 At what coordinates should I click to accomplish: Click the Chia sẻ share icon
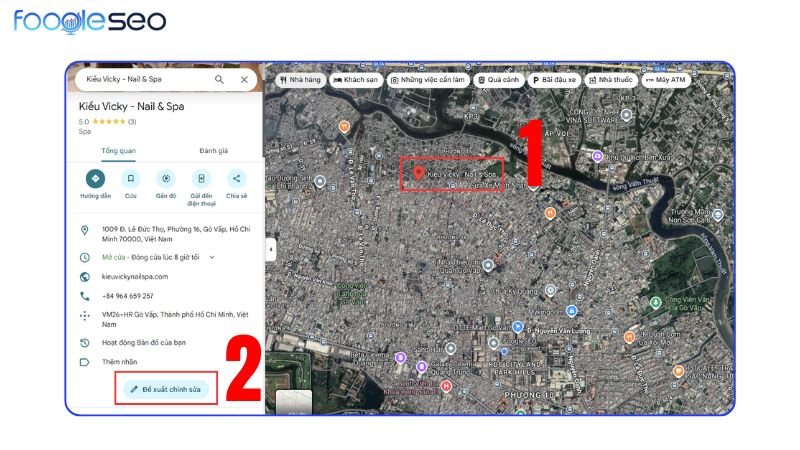pos(236,179)
